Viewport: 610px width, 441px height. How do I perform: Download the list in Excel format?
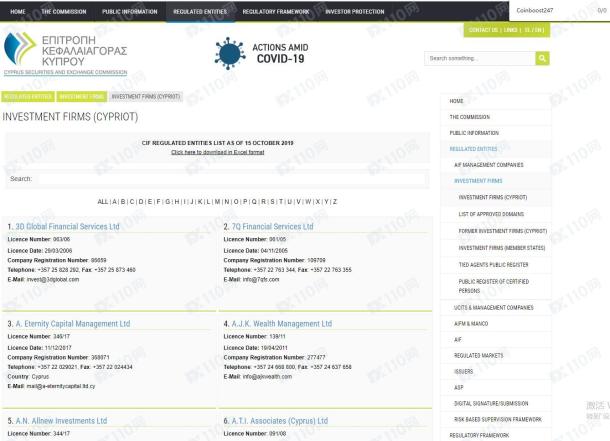coord(217,152)
